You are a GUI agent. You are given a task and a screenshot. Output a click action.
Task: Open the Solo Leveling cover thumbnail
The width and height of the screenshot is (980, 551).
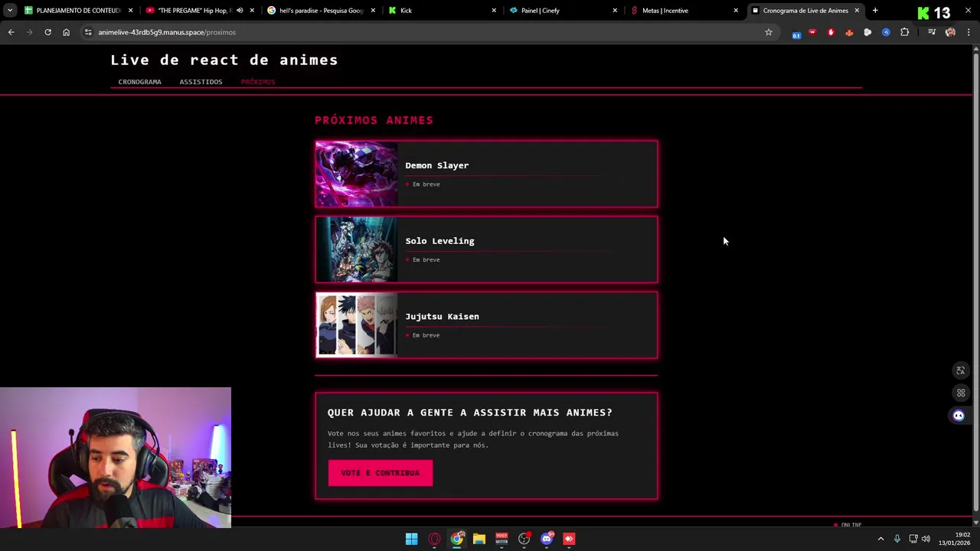(357, 249)
